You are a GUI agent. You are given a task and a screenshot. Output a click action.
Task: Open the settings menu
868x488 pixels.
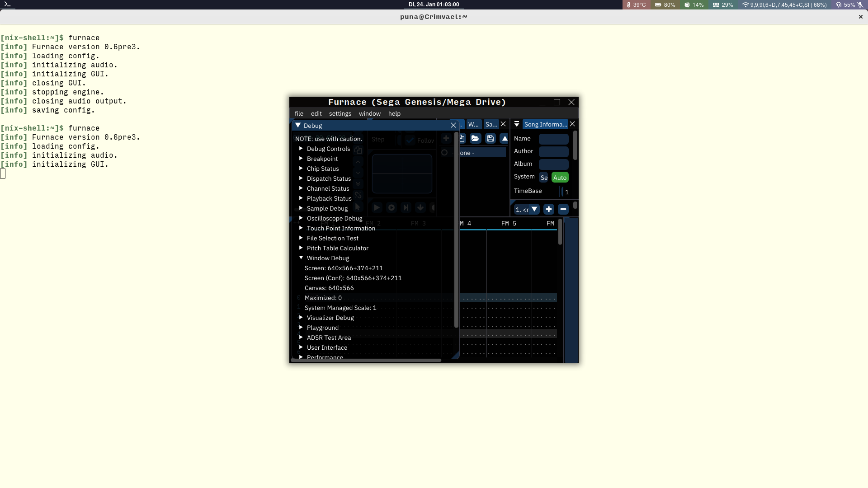coord(340,113)
